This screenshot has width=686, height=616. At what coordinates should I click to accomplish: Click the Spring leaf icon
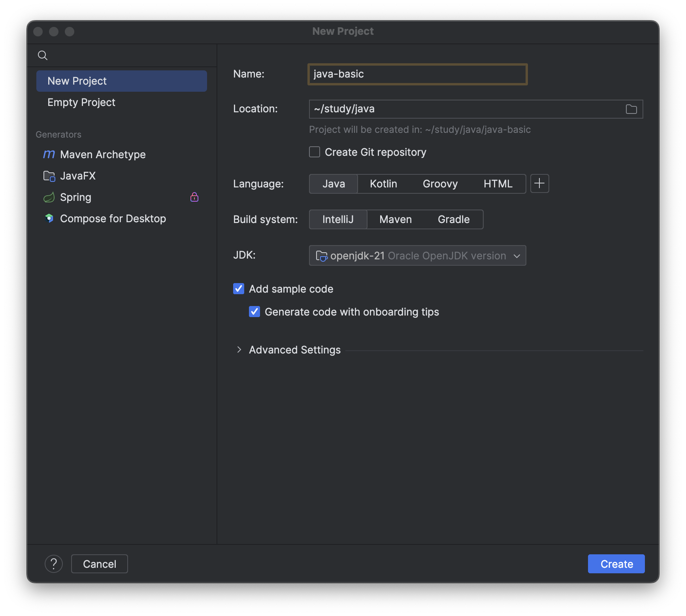[x=49, y=197]
